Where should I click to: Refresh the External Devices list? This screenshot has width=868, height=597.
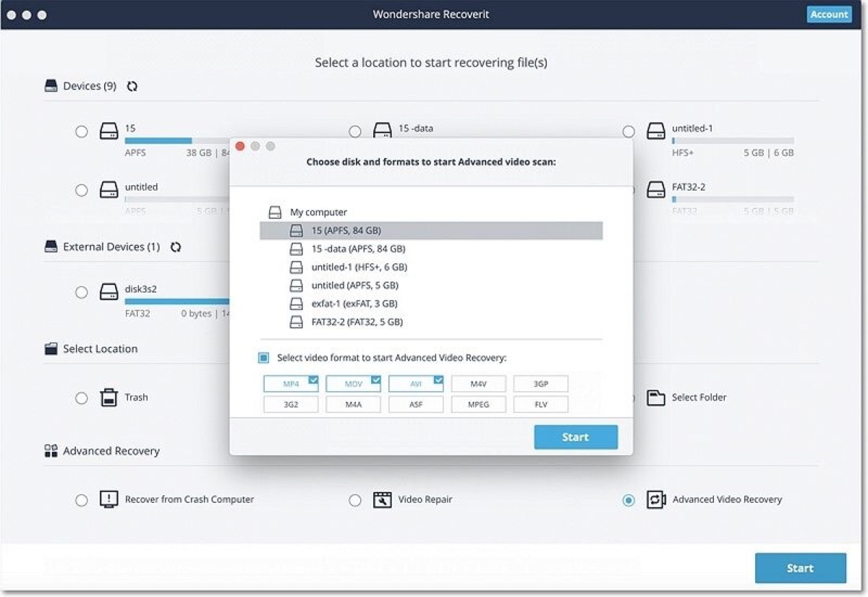[x=176, y=246]
